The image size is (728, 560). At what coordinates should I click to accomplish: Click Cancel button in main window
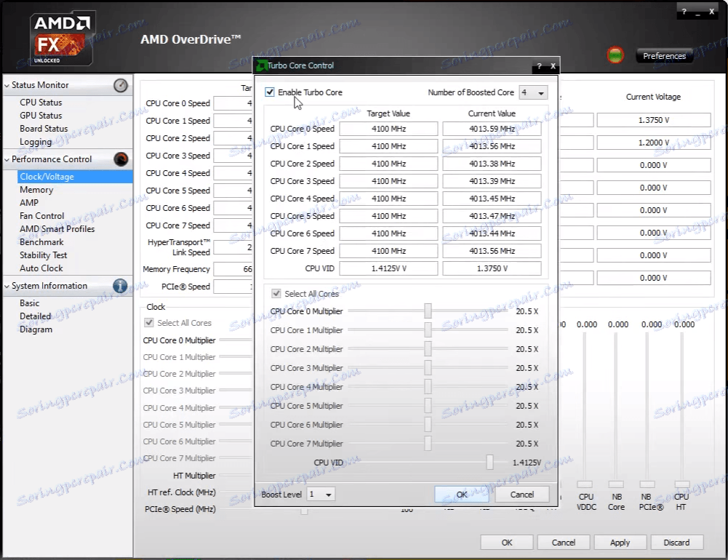coord(563,543)
